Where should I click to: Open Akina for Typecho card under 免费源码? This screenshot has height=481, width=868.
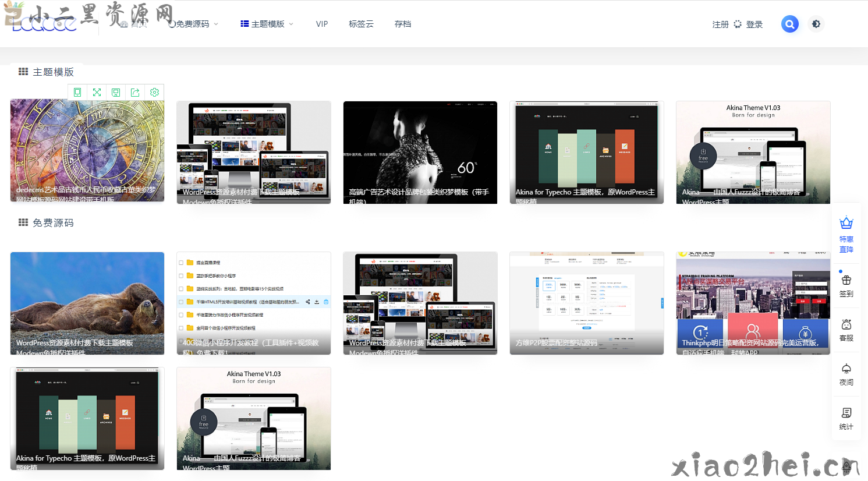87,419
